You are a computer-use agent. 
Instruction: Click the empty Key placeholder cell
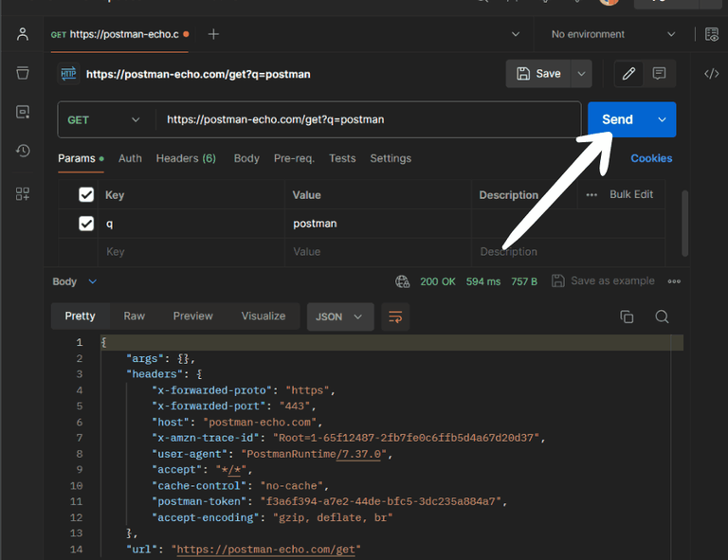click(191, 252)
